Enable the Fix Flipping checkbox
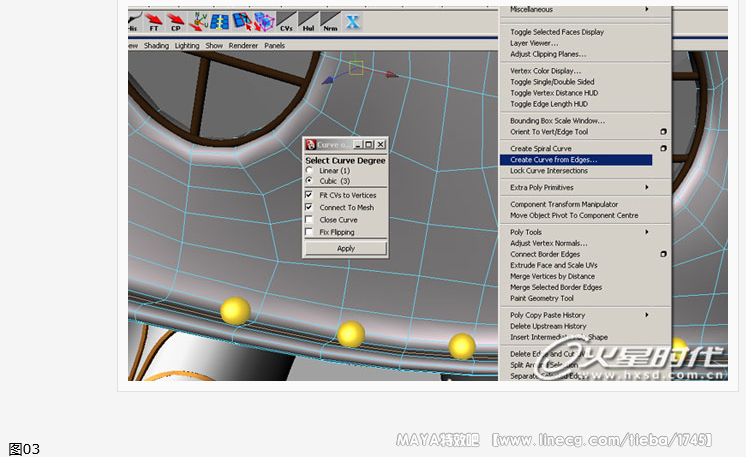Image resolution: width=746 pixels, height=457 pixels. coord(309,232)
